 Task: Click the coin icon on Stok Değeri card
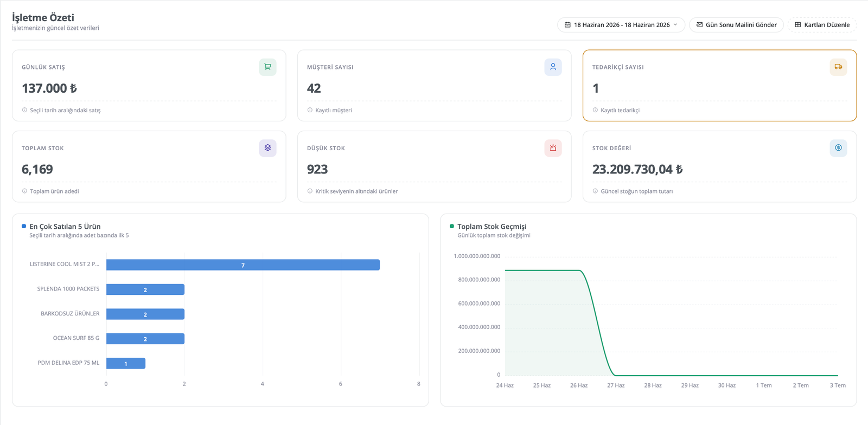click(838, 148)
